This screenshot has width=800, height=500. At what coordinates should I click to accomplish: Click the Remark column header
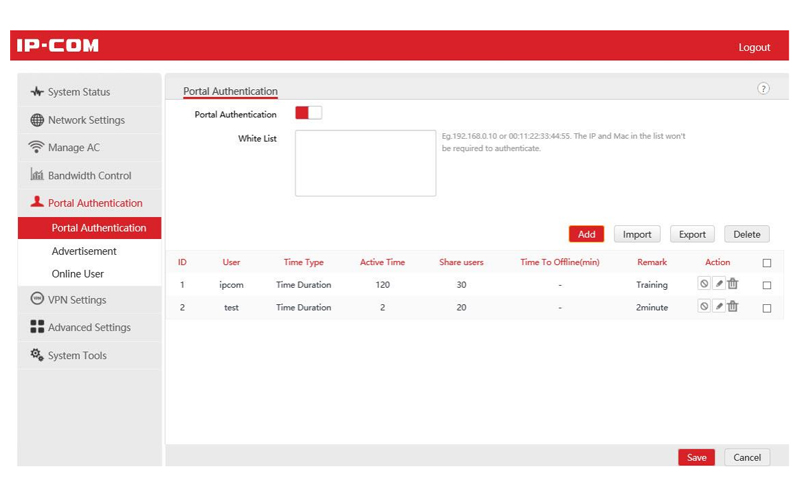click(652, 262)
